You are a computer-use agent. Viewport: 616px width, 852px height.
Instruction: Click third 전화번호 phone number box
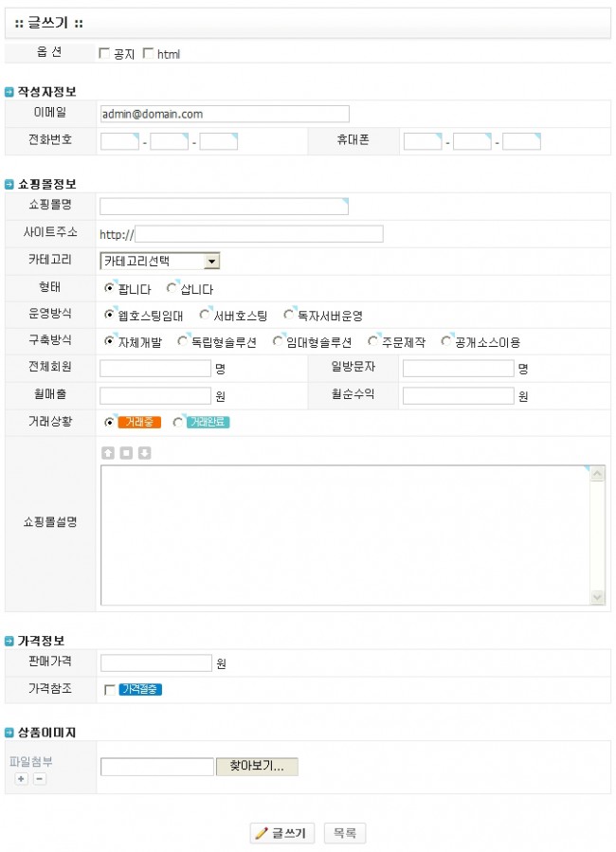point(218,141)
